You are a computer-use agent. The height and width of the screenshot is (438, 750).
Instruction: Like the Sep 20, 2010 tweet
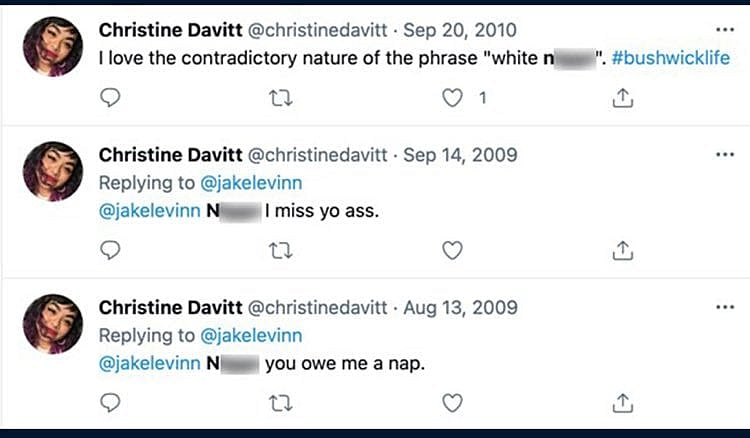[x=453, y=98]
